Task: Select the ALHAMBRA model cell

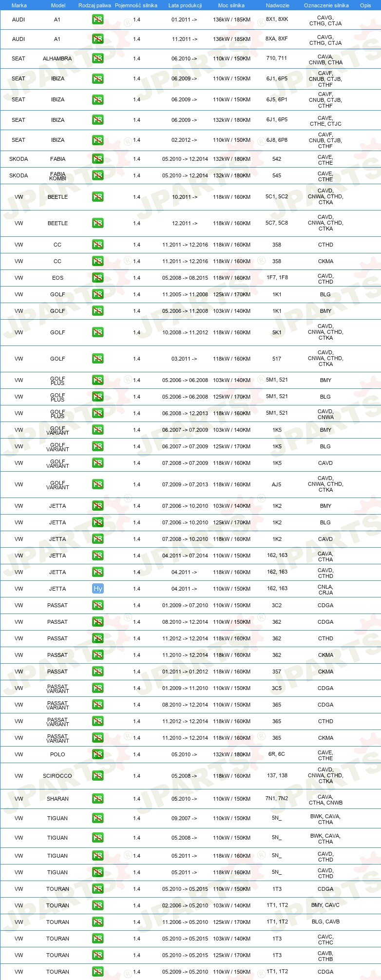Action: tap(57, 58)
